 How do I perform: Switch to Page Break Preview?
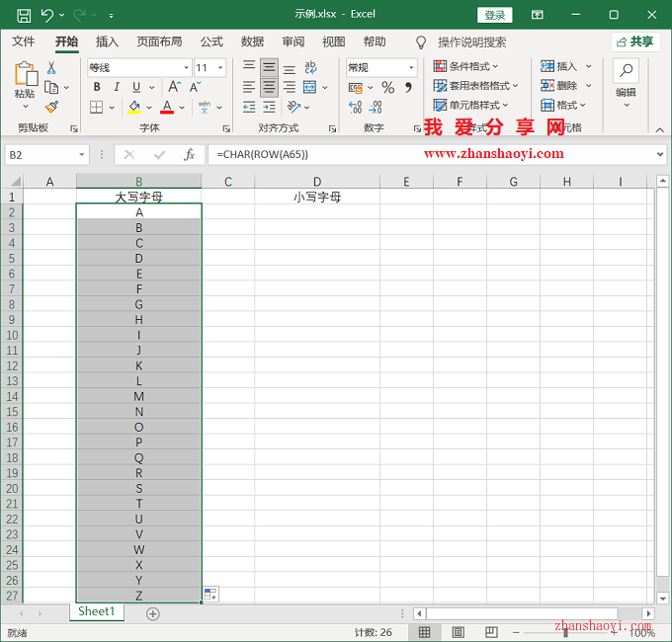[x=491, y=632]
